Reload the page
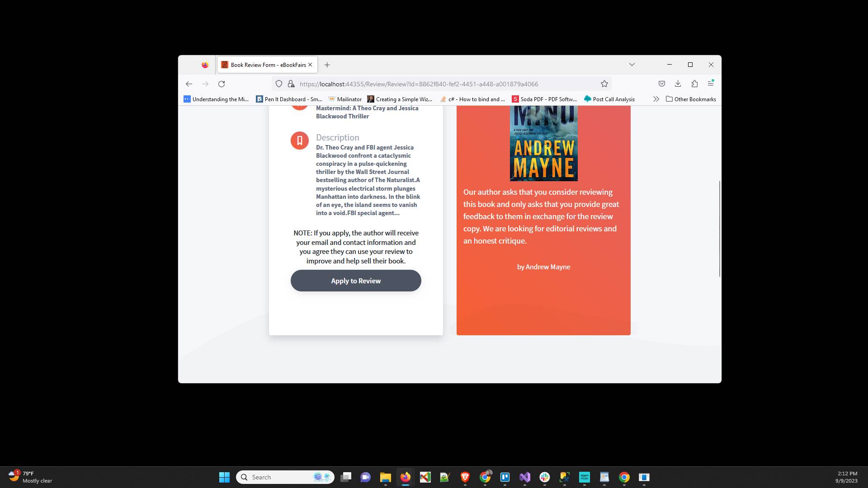This screenshot has height=488, width=868. coord(222,84)
